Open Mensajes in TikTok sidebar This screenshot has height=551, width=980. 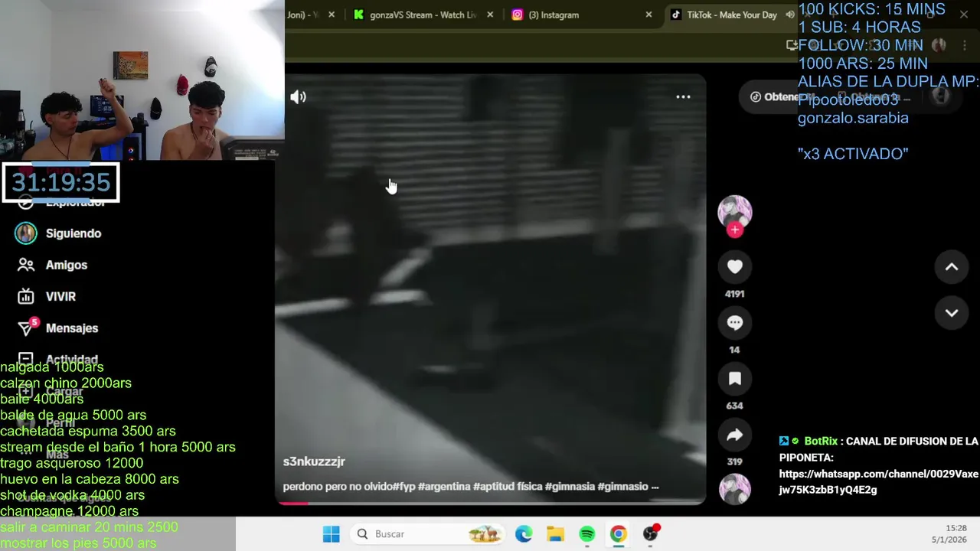point(72,328)
